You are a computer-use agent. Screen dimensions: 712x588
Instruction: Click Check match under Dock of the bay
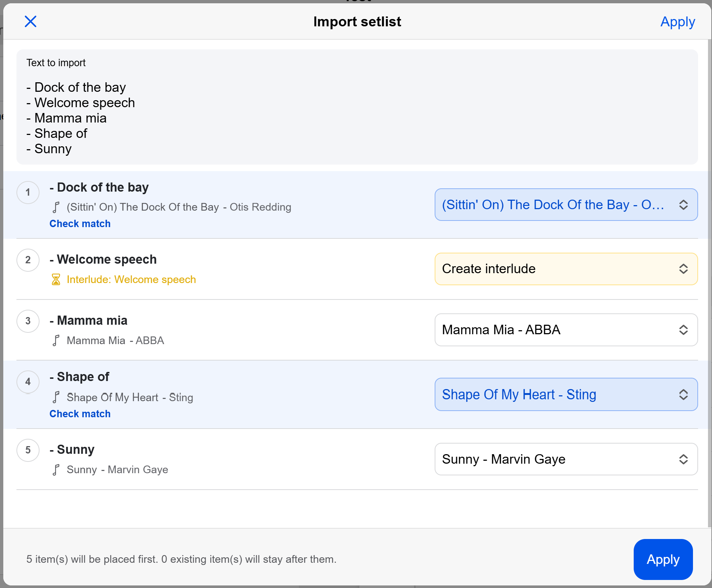click(80, 223)
